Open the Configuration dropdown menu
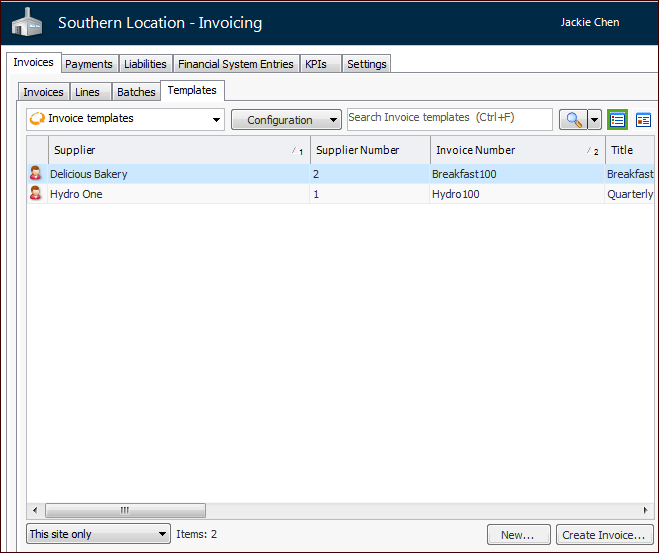Screen dimensions: 659x553 [x=286, y=120]
